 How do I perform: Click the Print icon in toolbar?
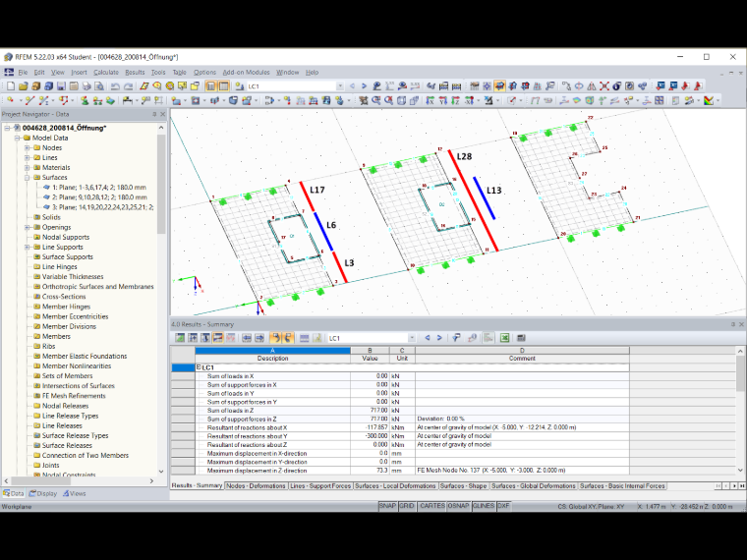[x=86, y=86]
